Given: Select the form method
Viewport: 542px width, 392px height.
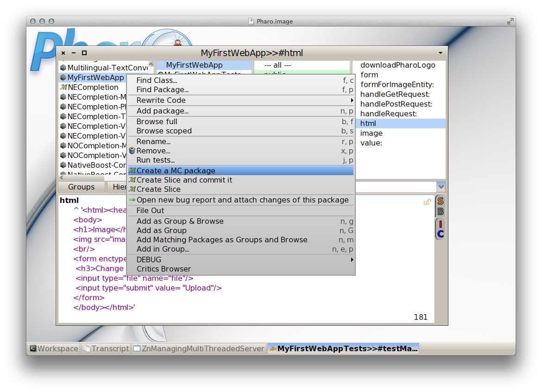Looking at the screenshot, I should click(400, 75).
